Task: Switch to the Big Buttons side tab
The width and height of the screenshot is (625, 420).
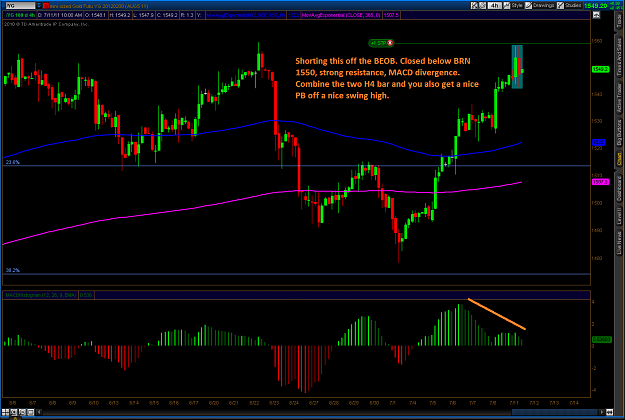Action: (619, 132)
